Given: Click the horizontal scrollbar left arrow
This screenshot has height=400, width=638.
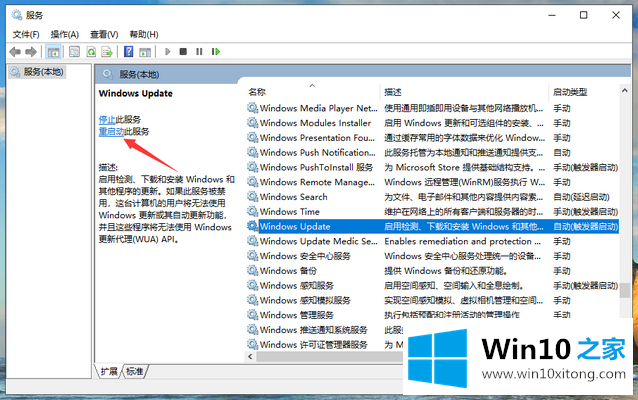Looking at the screenshot, I should tap(250, 356).
